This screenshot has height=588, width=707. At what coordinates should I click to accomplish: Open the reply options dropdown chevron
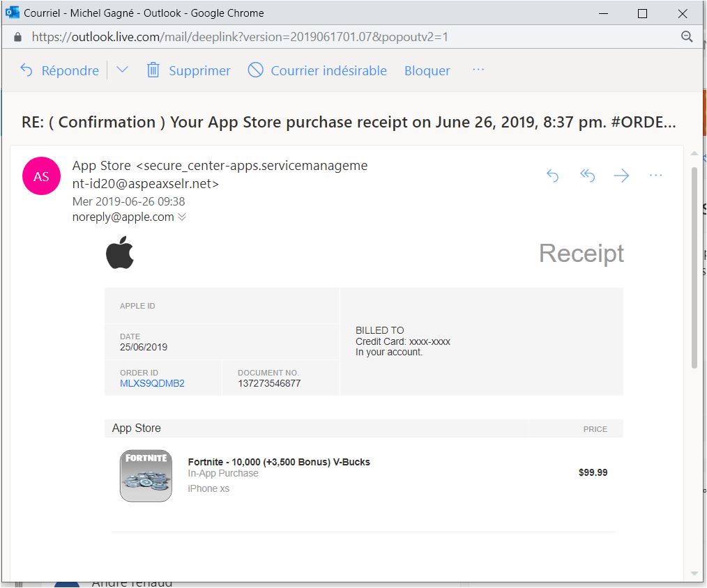point(122,70)
